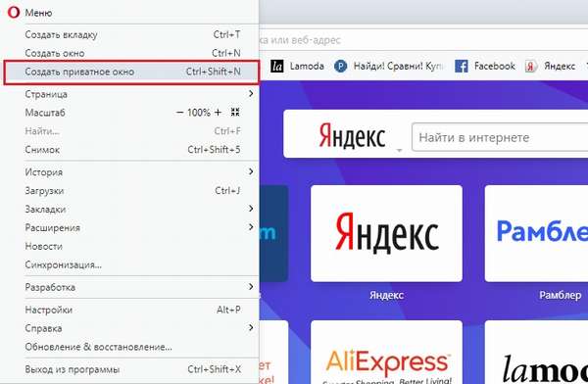The image size is (588, 384).
Task: Click the Масштаб label
Action: tap(45, 113)
